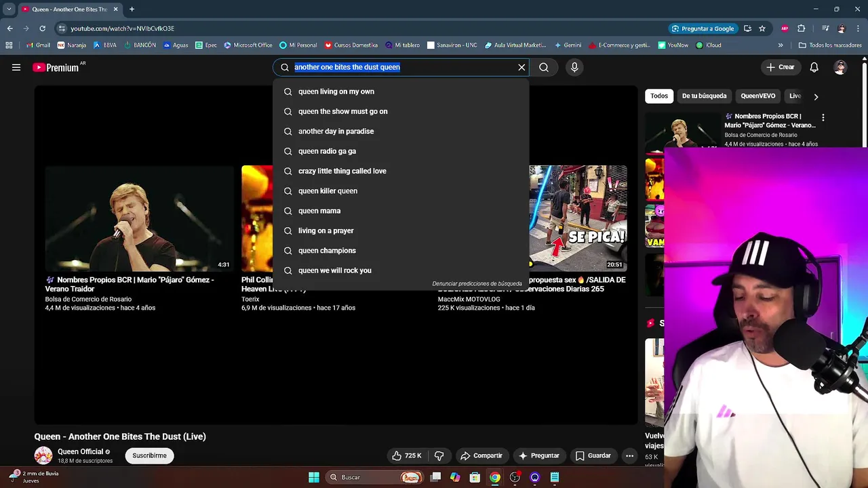Open "Todos los marcadores" folder
This screenshot has width=868, height=488.
tap(830, 45)
